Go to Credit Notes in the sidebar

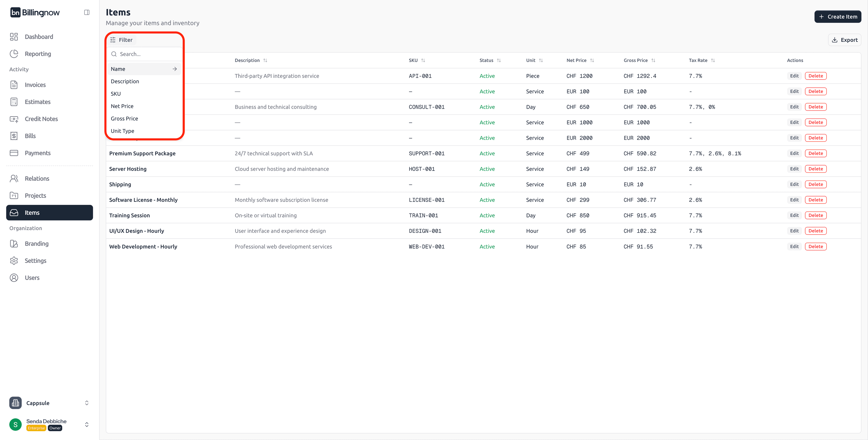tap(41, 119)
